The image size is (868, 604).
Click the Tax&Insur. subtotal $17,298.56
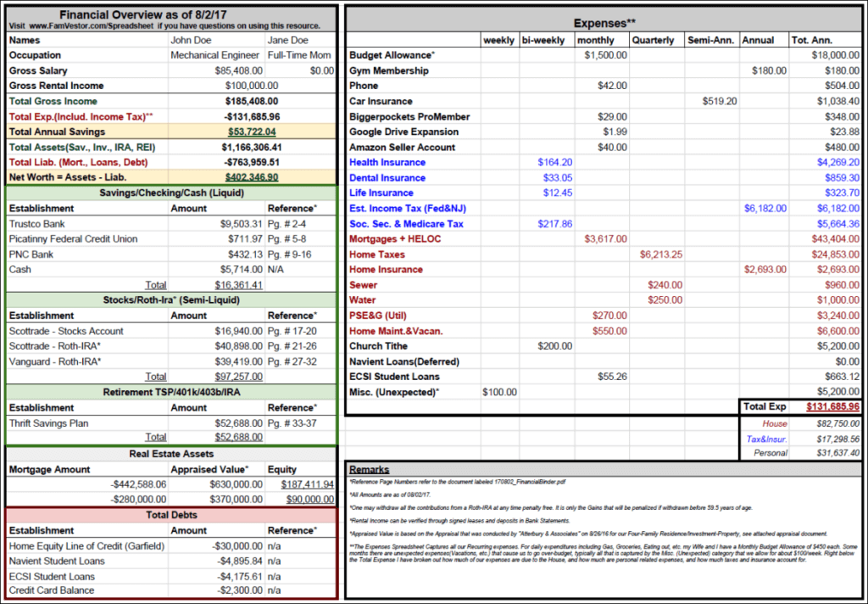pyautogui.click(x=838, y=439)
